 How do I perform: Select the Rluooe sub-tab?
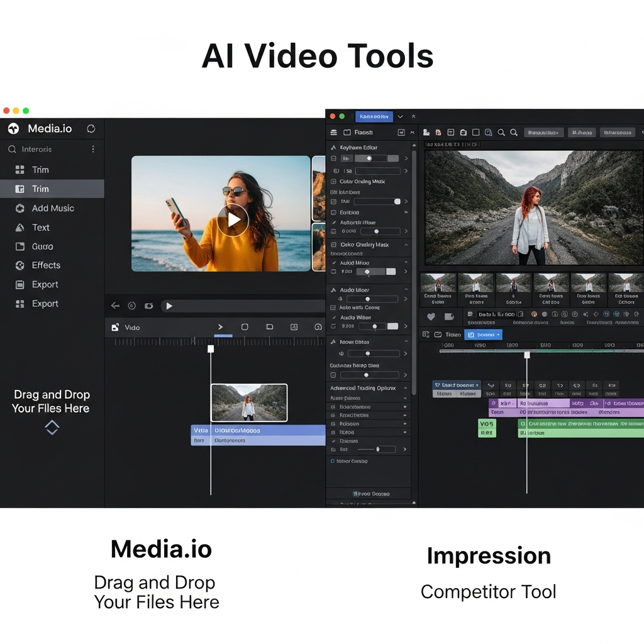tap(468, 394)
